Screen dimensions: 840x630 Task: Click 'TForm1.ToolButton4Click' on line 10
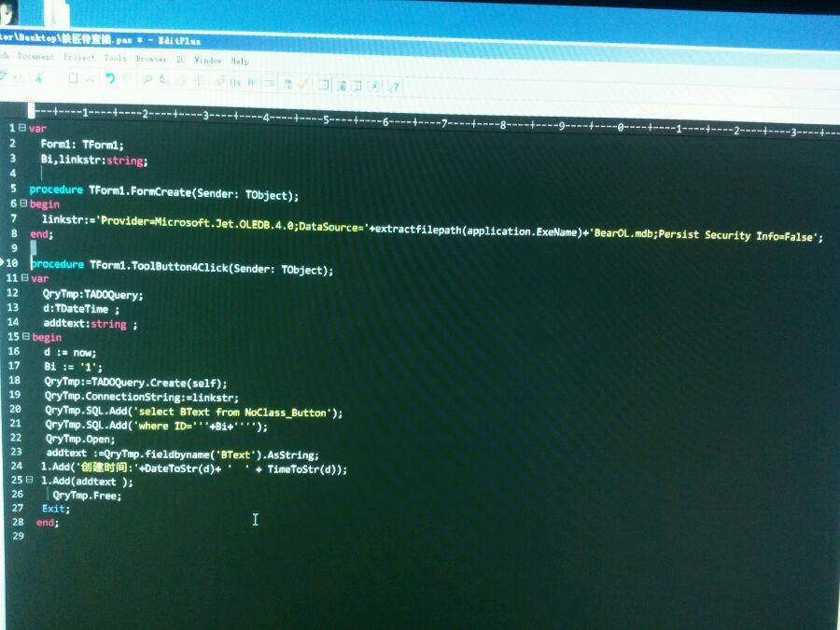[160, 266]
